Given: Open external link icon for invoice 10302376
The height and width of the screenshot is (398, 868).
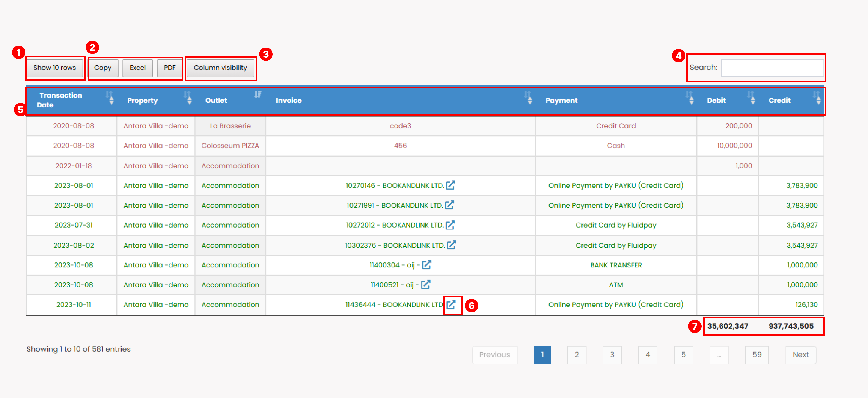Looking at the screenshot, I should (x=452, y=245).
